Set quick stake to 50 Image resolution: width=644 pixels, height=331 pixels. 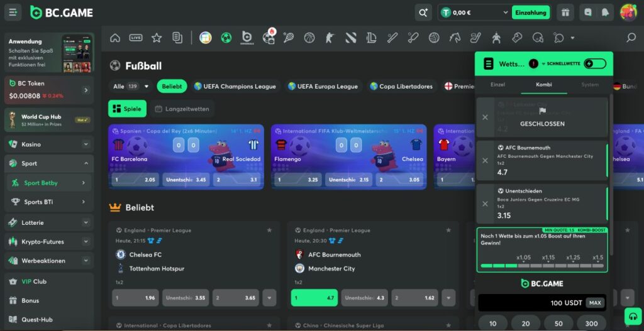(558, 323)
